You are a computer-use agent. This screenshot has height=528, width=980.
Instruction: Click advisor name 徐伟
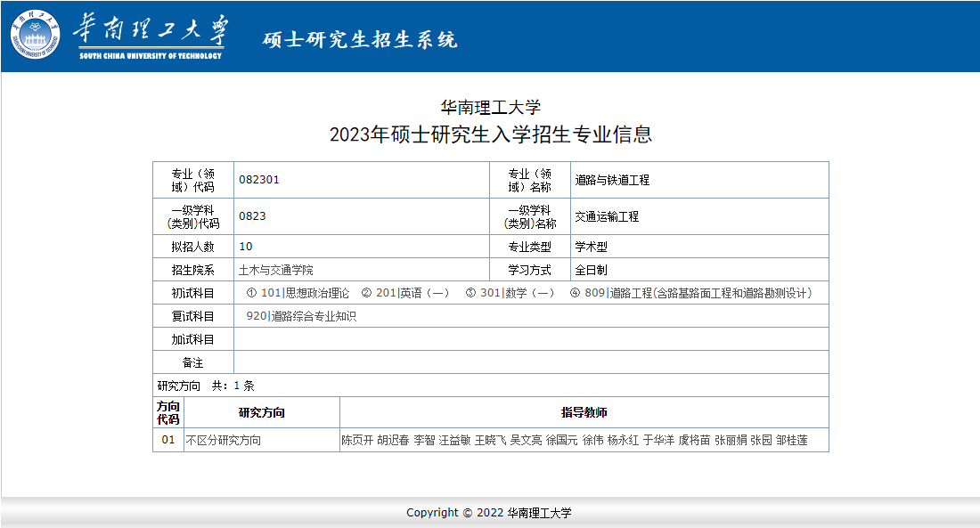click(593, 440)
